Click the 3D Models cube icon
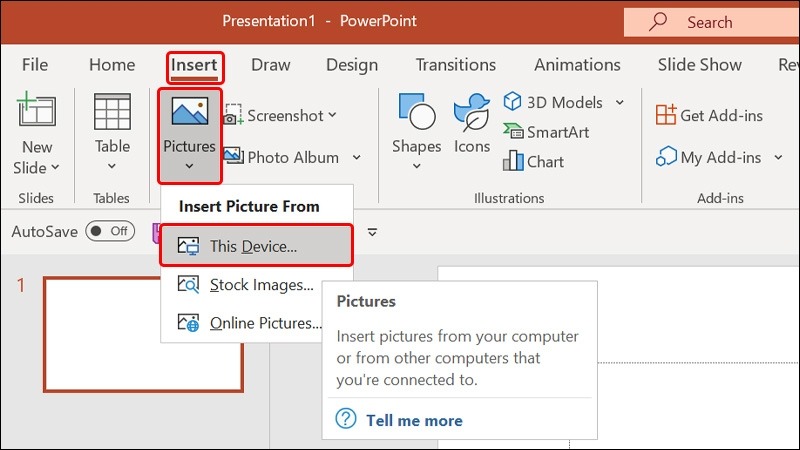Image resolution: width=800 pixels, height=450 pixels. [512, 101]
